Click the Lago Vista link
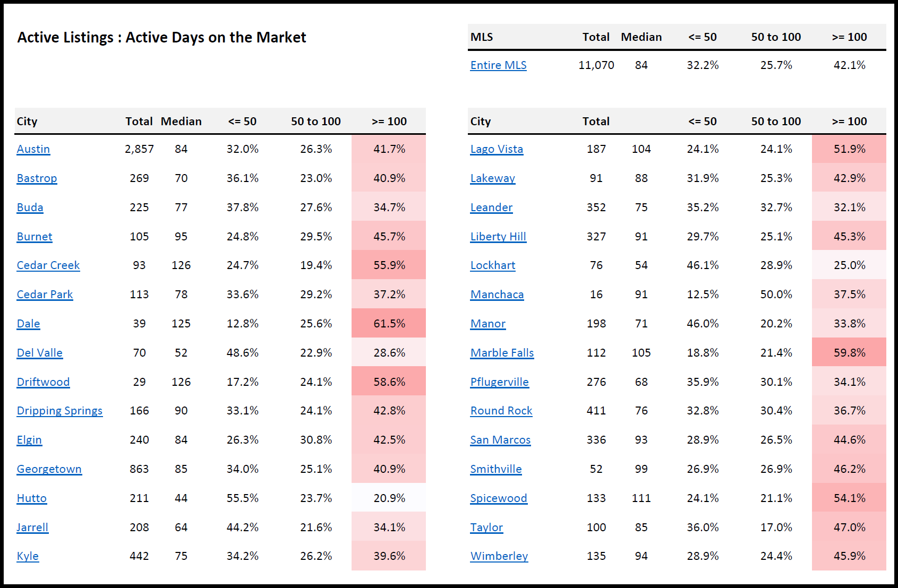This screenshot has height=588, width=898. pyautogui.click(x=497, y=149)
